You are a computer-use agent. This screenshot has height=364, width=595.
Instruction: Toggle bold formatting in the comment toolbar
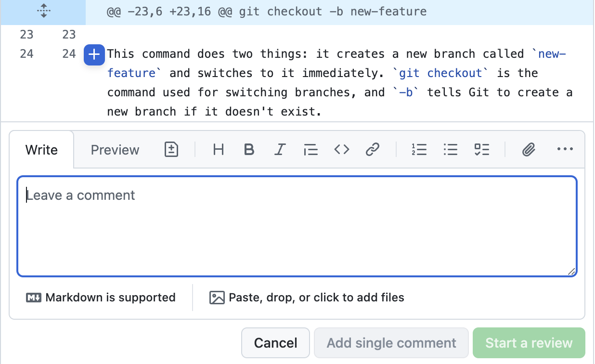[249, 150]
